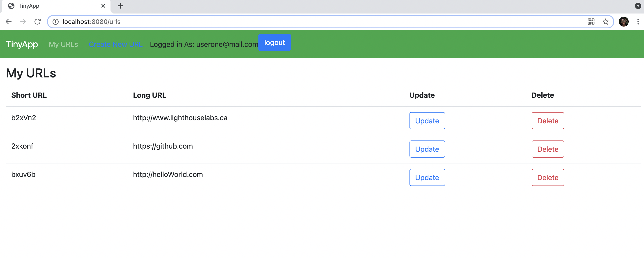
Task: Open a new browser tab with plus button
Action: tap(120, 6)
